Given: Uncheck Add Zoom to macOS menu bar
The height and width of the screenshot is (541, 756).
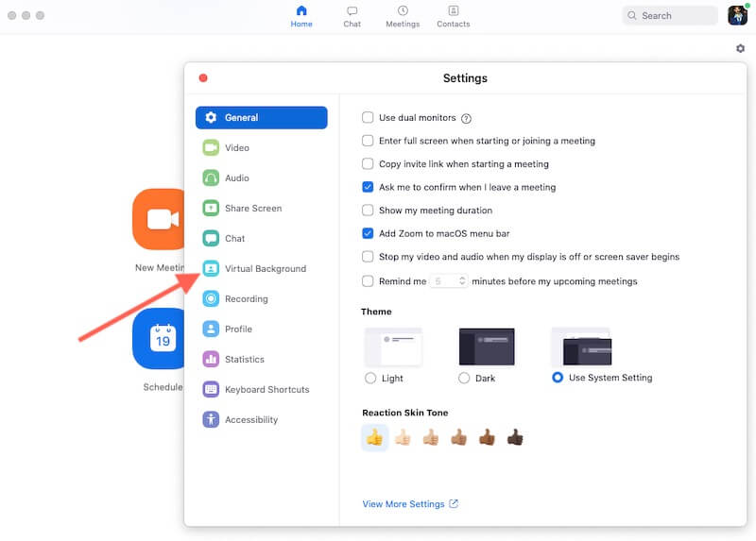Looking at the screenshot, I should tap(368, 233).
